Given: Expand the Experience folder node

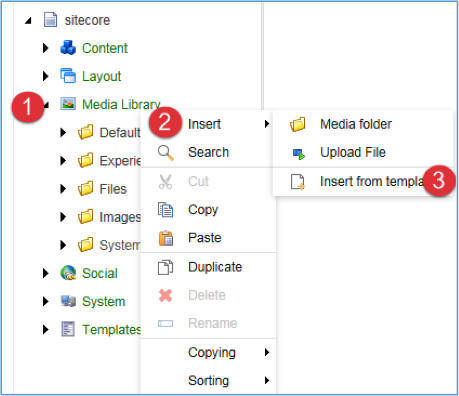Looking at the screenshot, I should click(x=63, y=161).
